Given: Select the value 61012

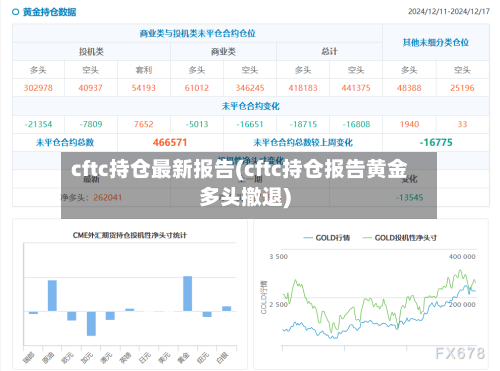Looking at the screenshot, I should coord(197,88).
